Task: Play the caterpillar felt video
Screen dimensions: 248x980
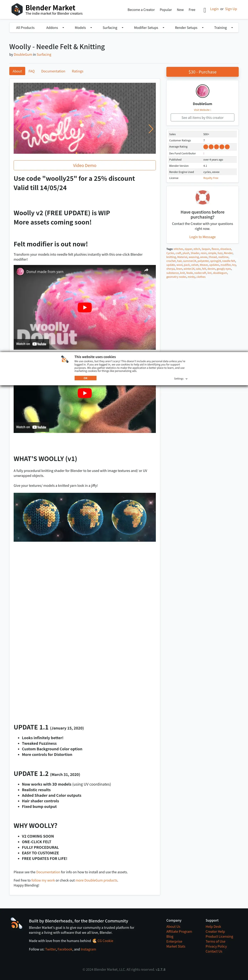Action: (85, 393)
